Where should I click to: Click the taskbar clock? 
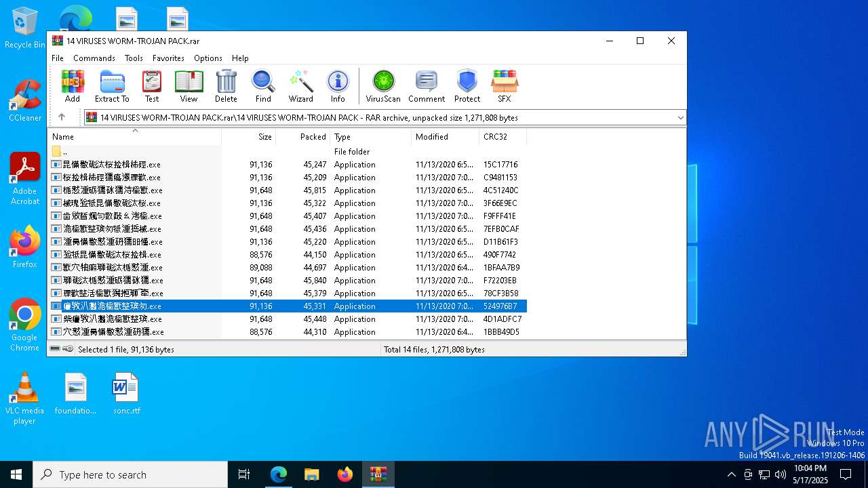810,474
